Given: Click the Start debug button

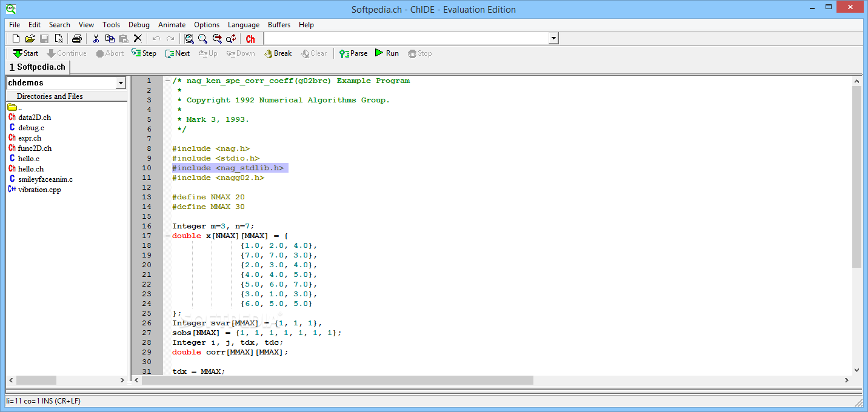Looking at the screenshot, I should (x=25, y=53).
